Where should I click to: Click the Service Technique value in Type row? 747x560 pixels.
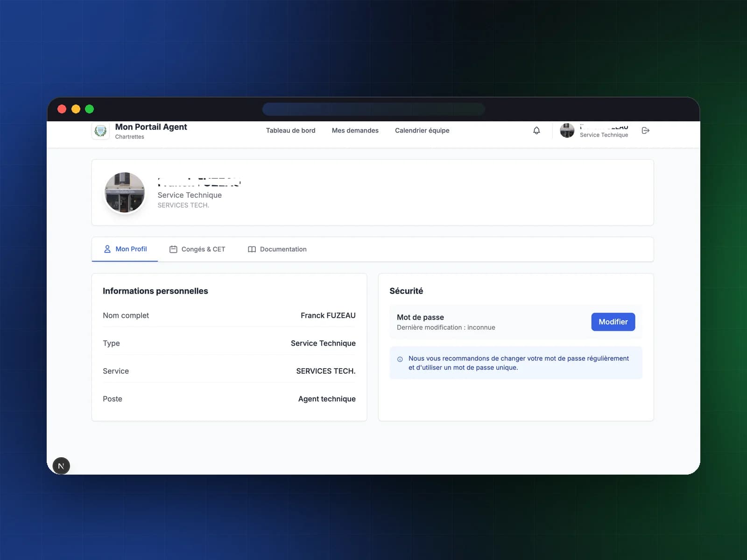point(323,343)
